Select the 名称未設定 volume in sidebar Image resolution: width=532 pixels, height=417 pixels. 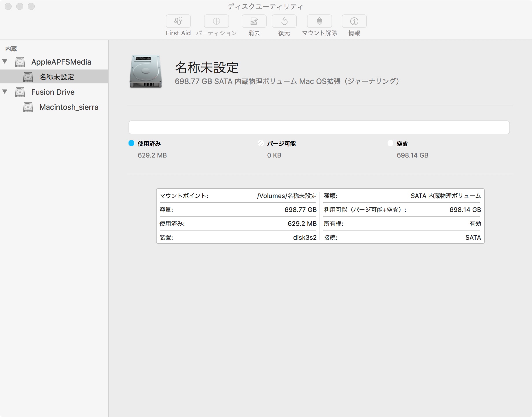pyautogui.click(x=56, y=77)
